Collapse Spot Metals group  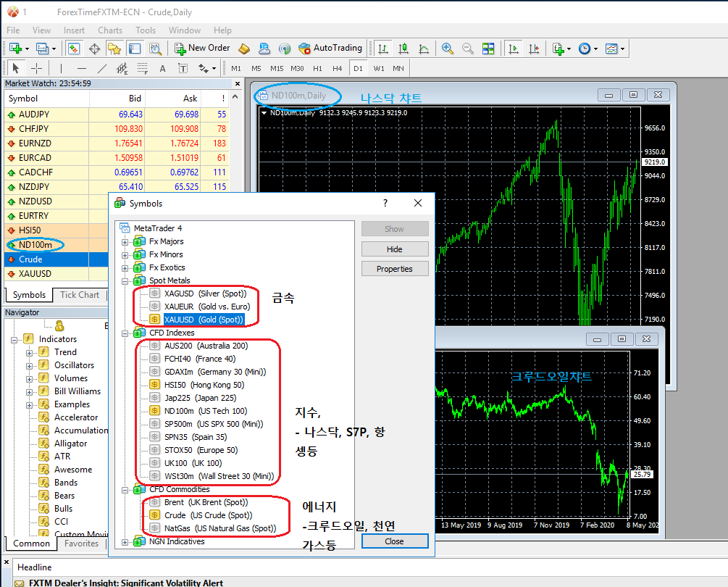pos(125,281)
